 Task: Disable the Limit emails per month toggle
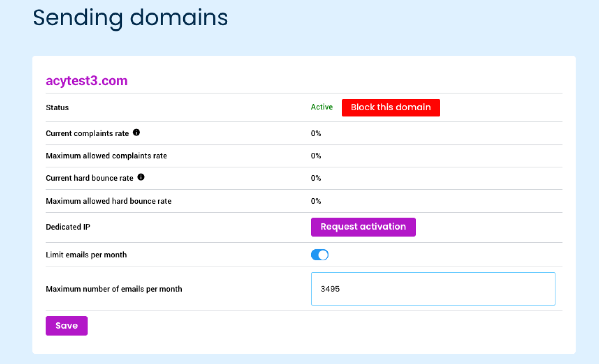tap(320, 255)
